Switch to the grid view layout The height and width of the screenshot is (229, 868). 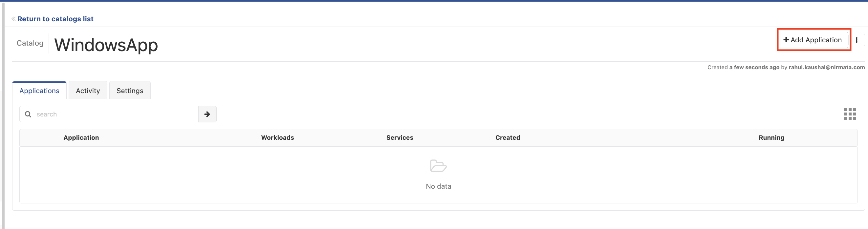click(x=850, y=114)
